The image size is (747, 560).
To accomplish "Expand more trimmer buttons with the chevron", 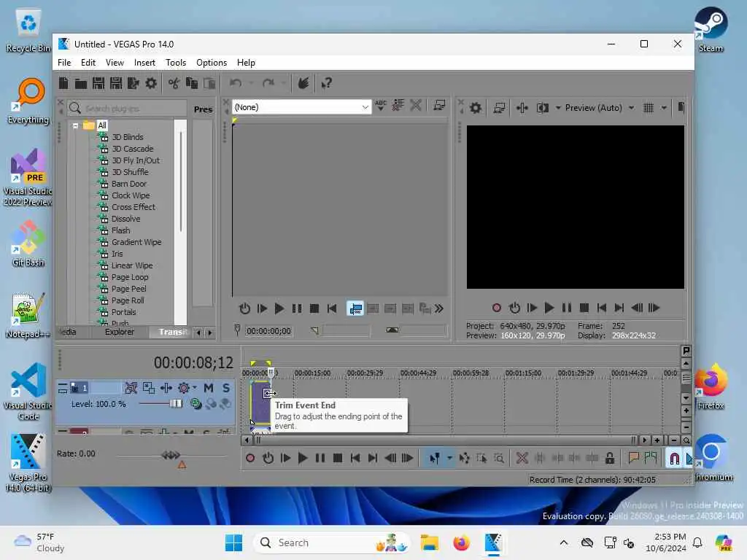I will point(439,308).
